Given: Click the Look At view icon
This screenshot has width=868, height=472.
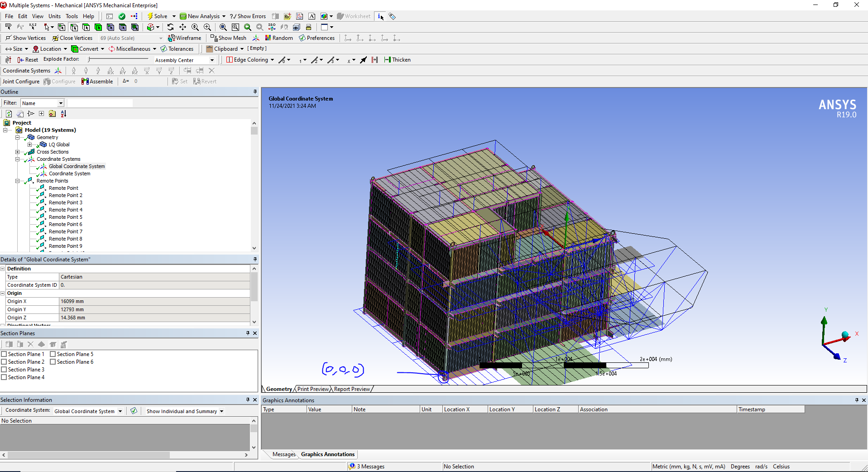Looking at the screenshot, I should [284, 27].
